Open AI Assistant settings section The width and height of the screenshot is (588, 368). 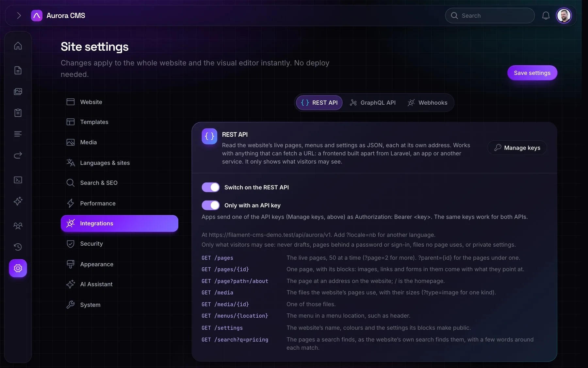(120, 284)
